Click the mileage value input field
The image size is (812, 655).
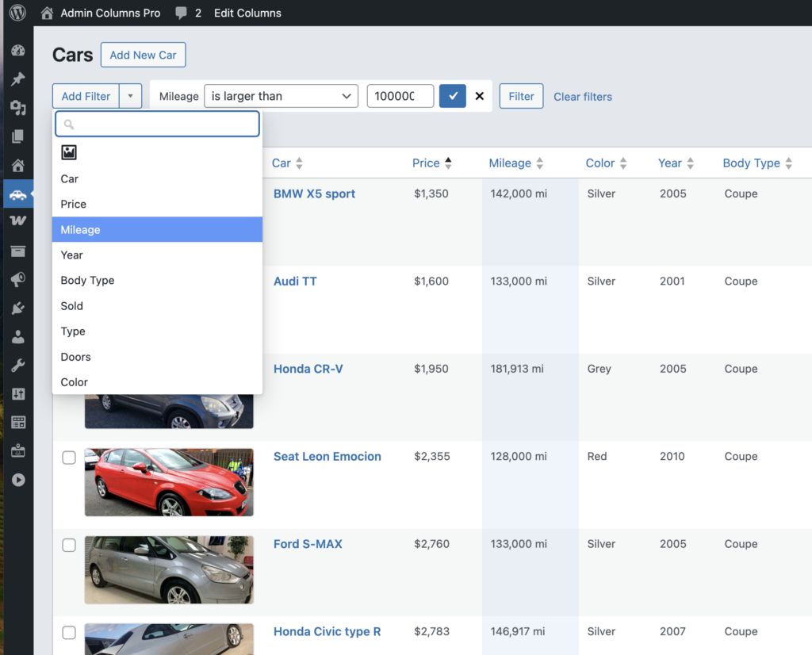click(x=400, y=96)
